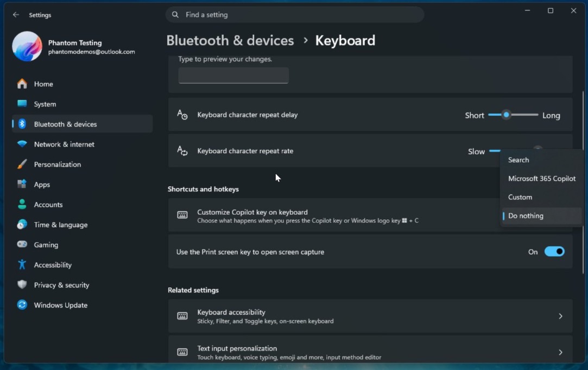Select the Do nothing option
The width and height of the screenshot is (588, 370).
tap(541, 216)
